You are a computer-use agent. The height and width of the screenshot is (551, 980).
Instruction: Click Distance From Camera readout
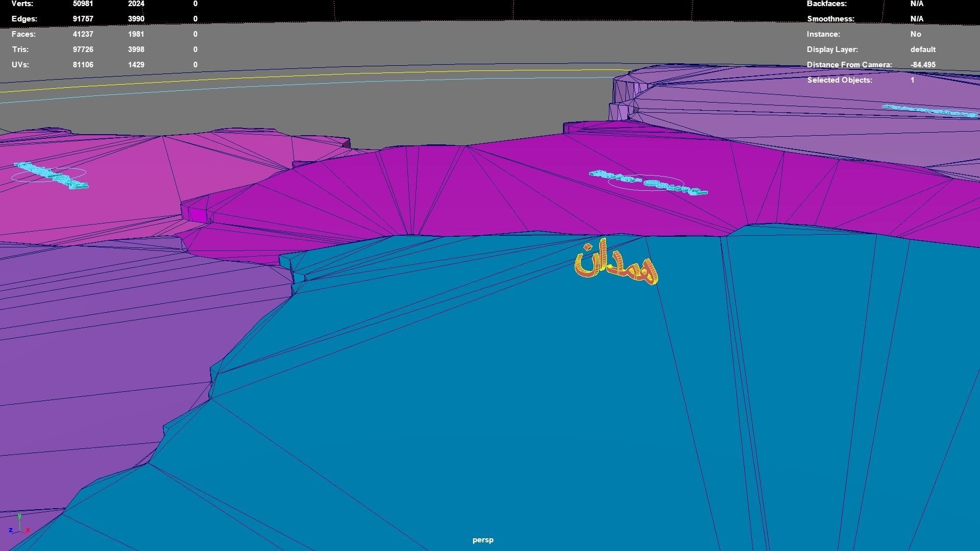point(922,65)
